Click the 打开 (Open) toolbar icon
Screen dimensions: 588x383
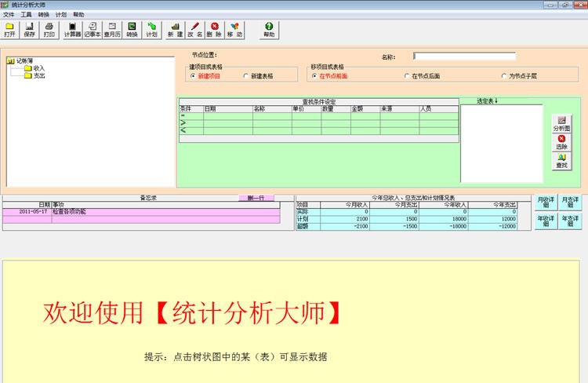[x=9, y=30]
